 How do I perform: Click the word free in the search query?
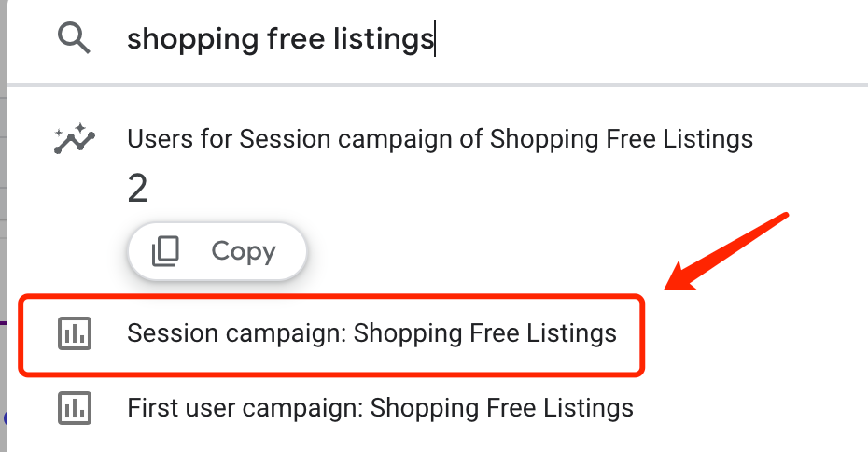coord(296,39)
